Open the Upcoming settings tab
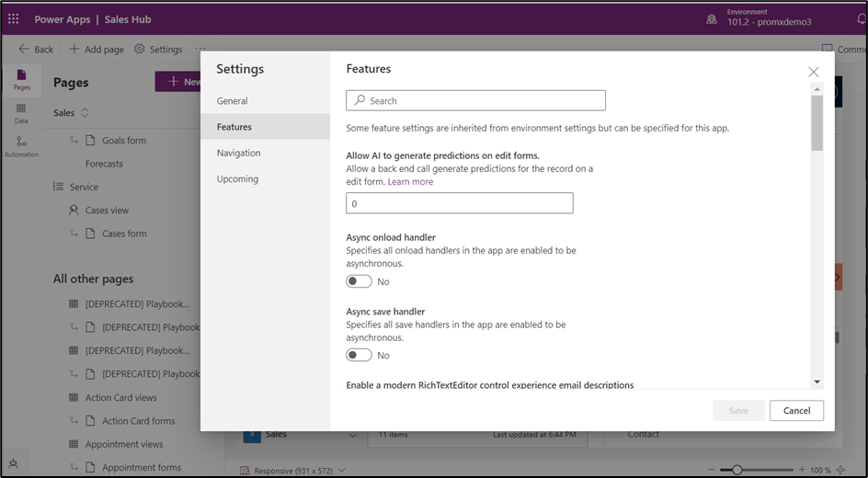The height and width of the screenshot is (478, 868). [237, 179]
